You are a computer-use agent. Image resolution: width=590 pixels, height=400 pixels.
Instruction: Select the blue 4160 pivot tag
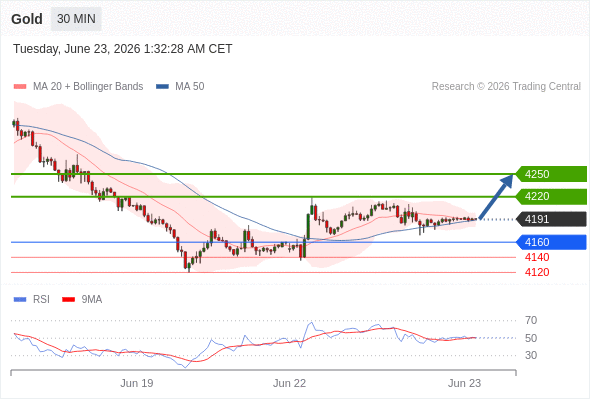551,242
